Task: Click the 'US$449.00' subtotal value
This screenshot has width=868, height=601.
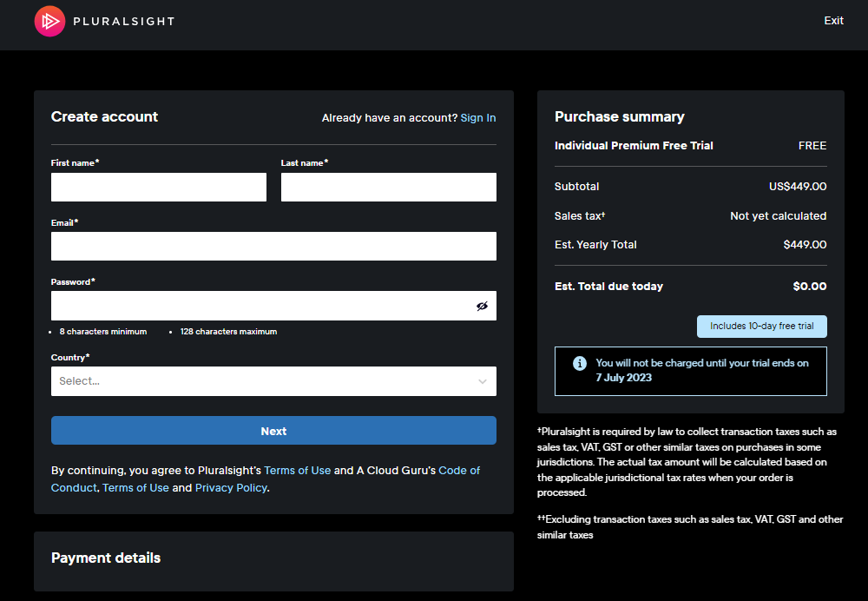Action: [797, 187]
